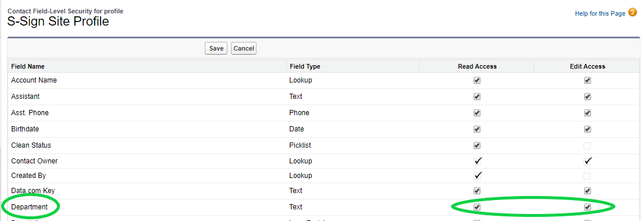644x221 pixels.
Task: Click the orange help question mark icon
Action: [x=632, y=13]
